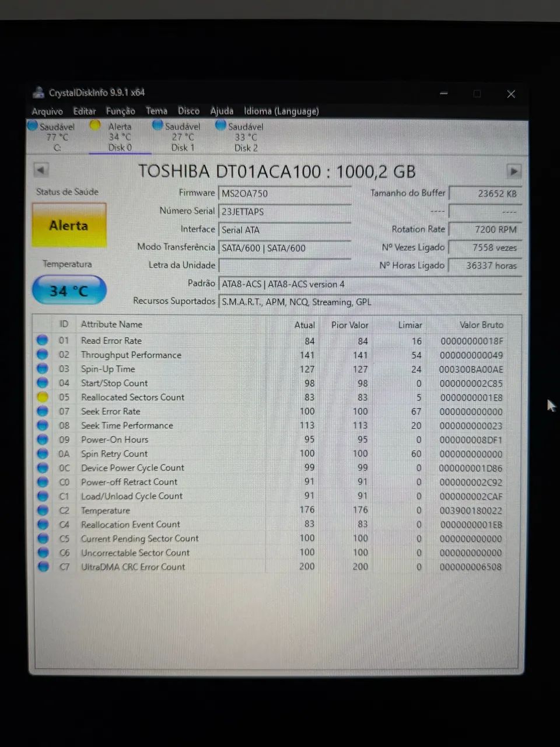Click the Limiar column header
The width and height of the screenshot is (560, 747).
click(x=410, y=325)
